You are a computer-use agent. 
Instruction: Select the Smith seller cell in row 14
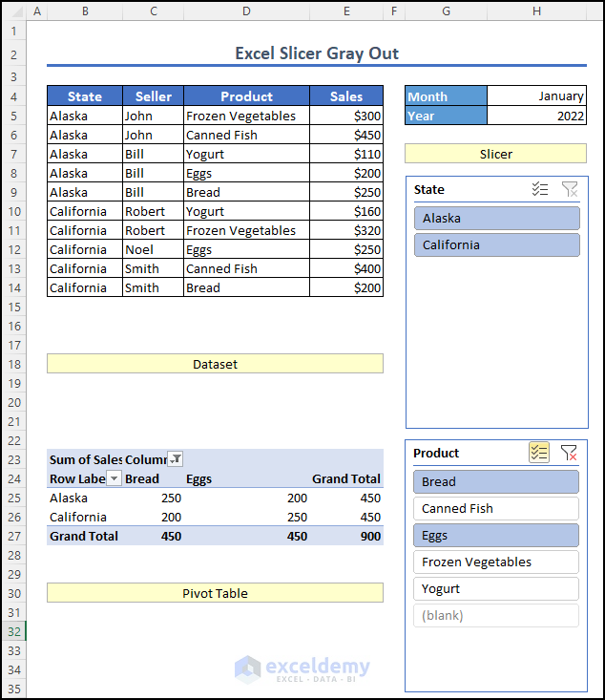click(153, 287)
